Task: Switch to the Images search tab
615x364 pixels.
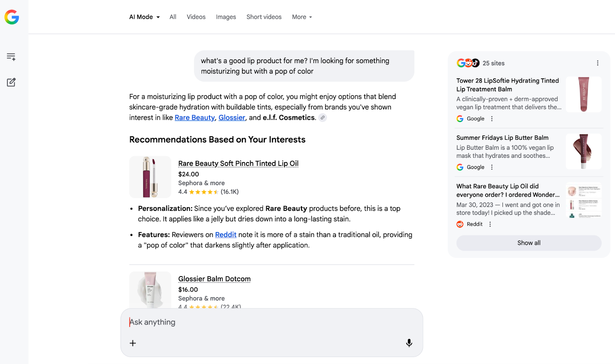Action: coord(226,17)
